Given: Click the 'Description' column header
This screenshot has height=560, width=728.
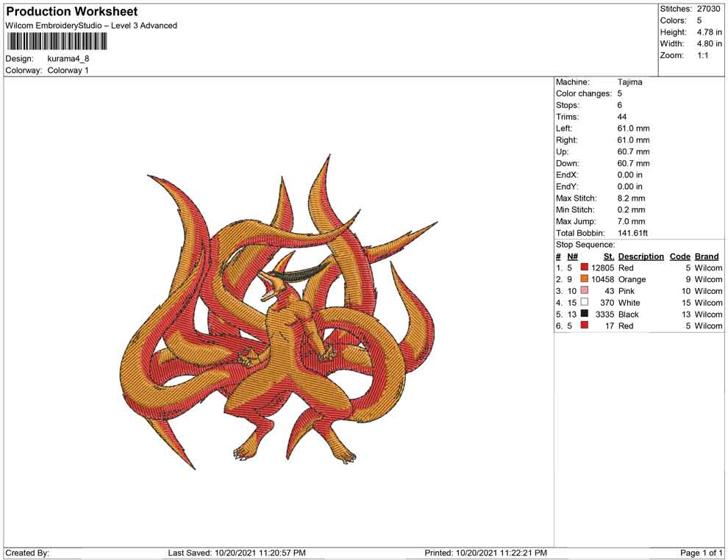Looking at the screenshot, I should point(640,256).
